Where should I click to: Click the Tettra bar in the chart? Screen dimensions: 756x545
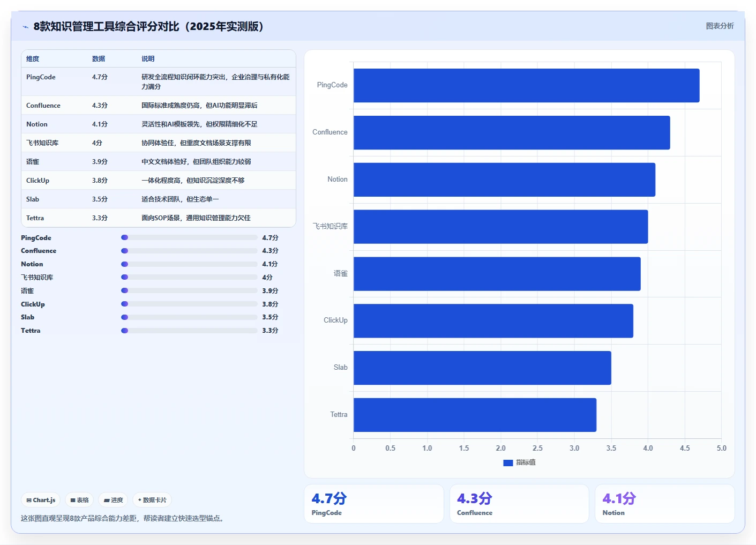click(x=475, y=415)
